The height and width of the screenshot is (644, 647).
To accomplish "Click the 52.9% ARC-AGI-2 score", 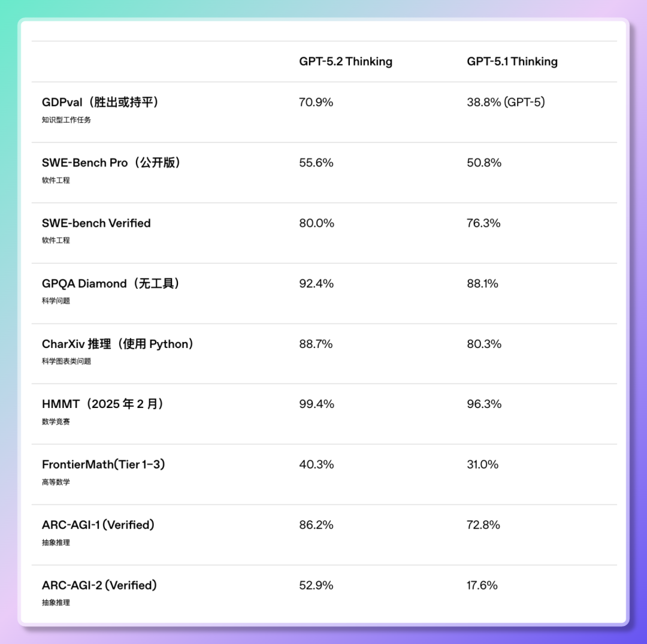I will point(316,585).
